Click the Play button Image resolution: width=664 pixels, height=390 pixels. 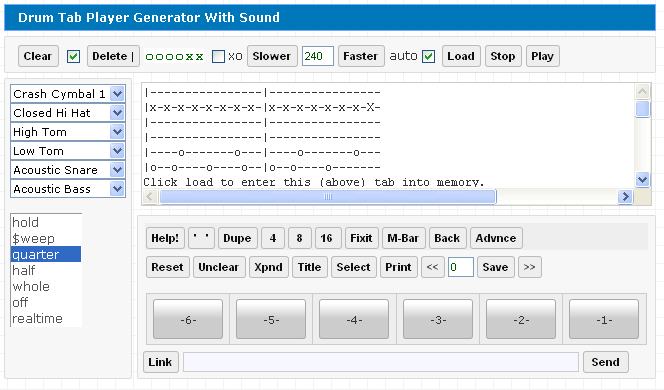coord(542,56)
